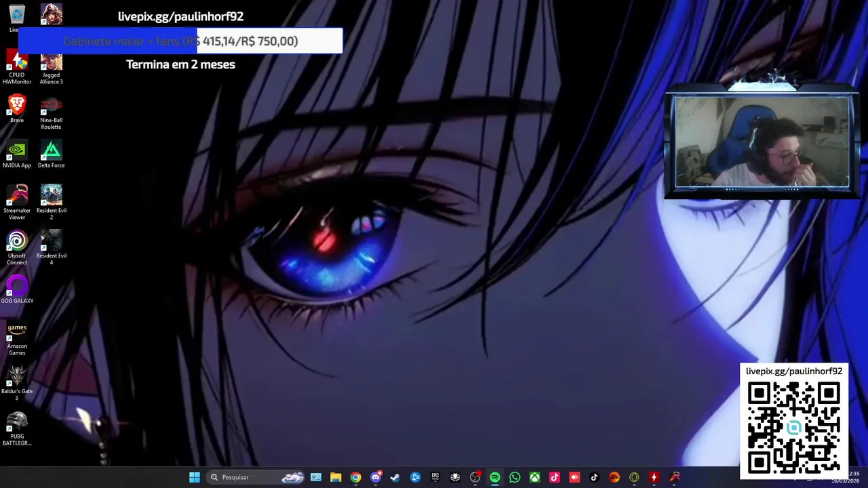Launch the Resident Evil 2 desktop shortcut
The width and height of the screenshot is (868, 488).
(51, 203)
